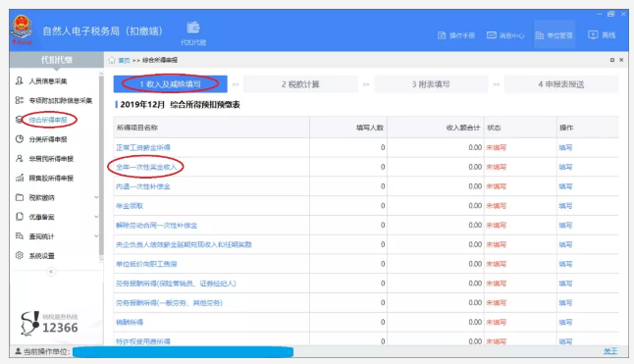Open the 特许权使用费所得 item
Image resolution: width=634 pixels, height=364 pixels.
(142, 341)
